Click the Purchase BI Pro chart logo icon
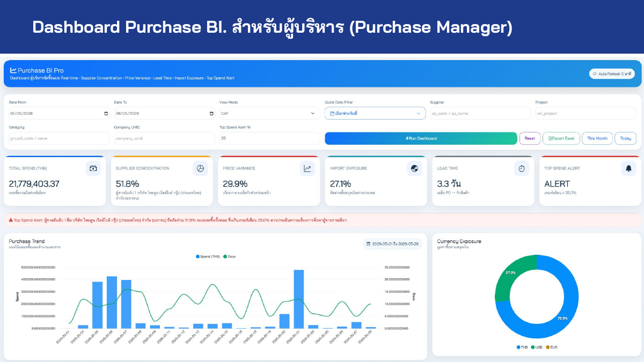Viewport: 644px width, 362px height. 13,70
